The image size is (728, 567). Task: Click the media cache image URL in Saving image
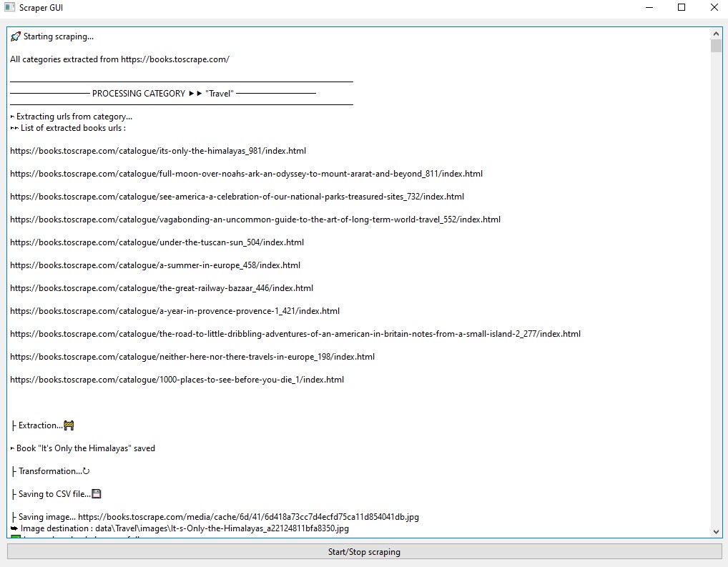click(248, 517)
